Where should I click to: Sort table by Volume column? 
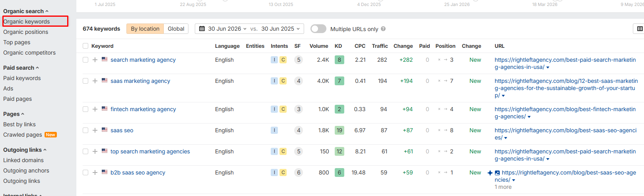(319, 46)
